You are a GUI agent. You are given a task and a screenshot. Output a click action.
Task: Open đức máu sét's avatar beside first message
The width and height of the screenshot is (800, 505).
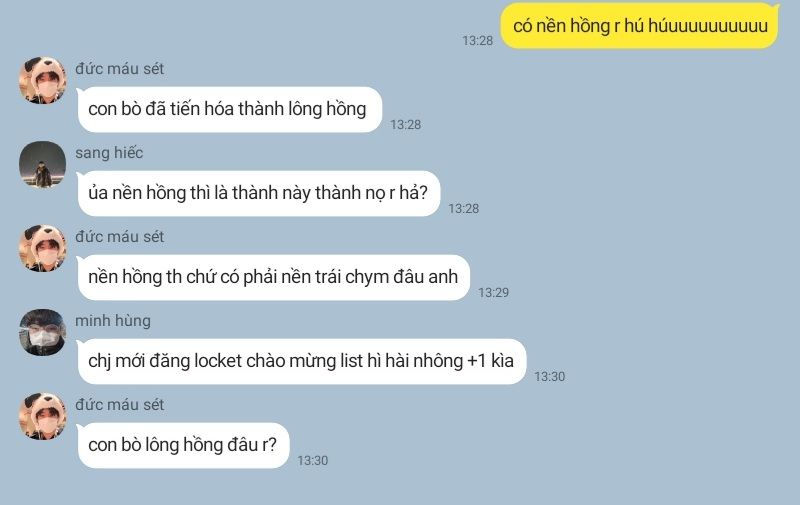[x=42, y=81]
